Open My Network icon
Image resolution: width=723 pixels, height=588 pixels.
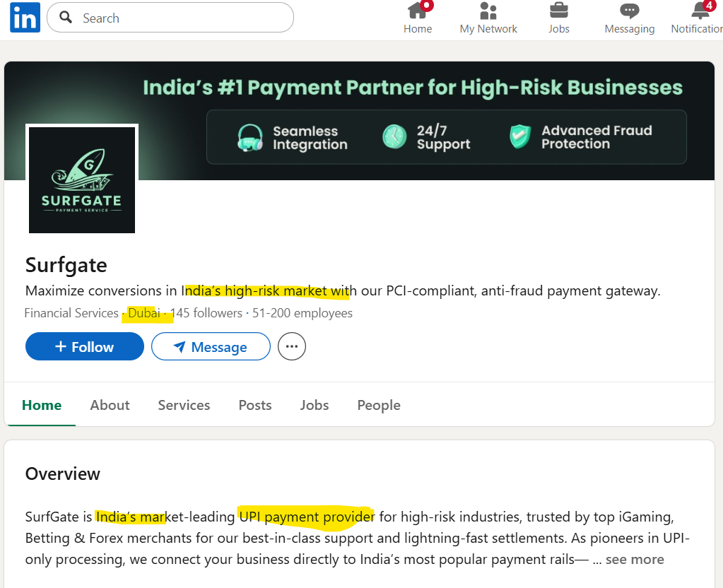[488, 11]
